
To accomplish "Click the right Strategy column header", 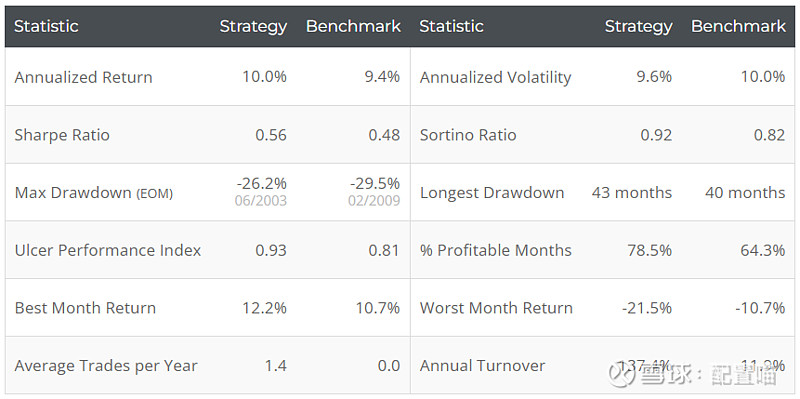I will [638, 27].
